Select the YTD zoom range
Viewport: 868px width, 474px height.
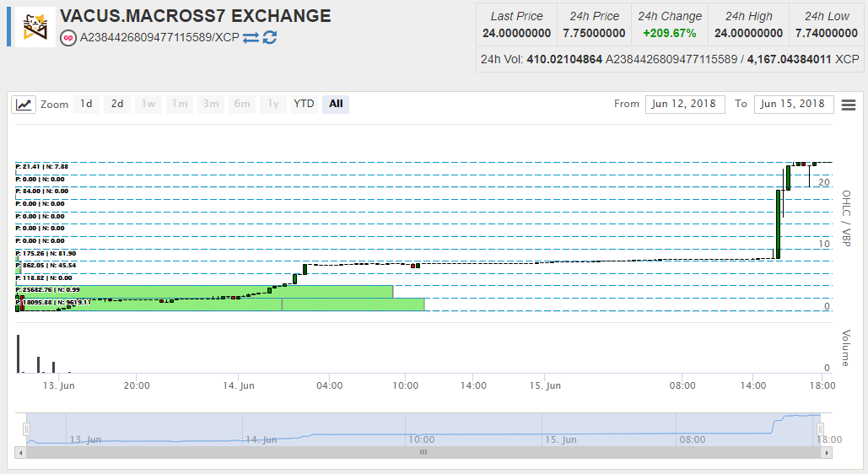(304, 104)
